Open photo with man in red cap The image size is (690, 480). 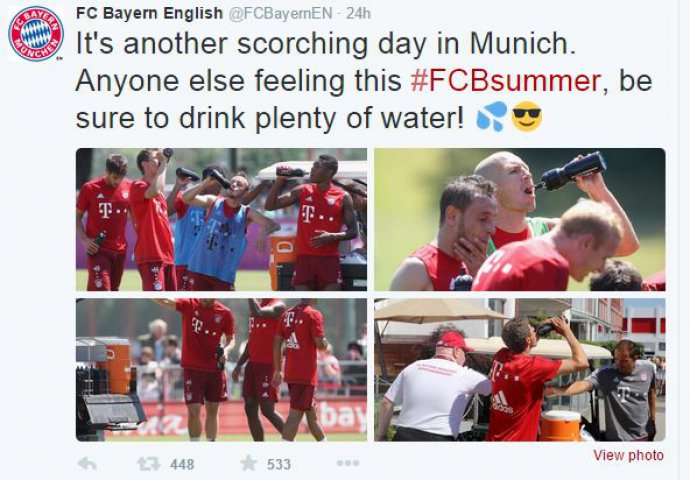point(520,370)
